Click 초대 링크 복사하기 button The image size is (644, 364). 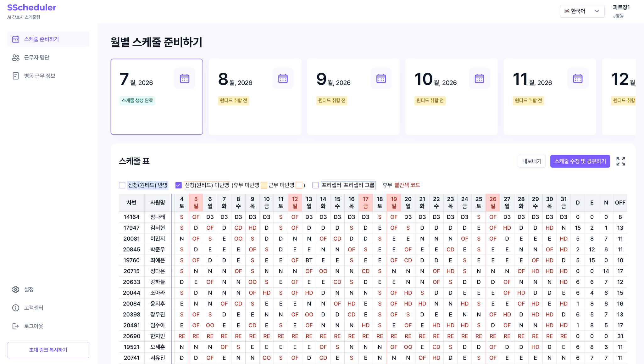[x=48, y=350]
